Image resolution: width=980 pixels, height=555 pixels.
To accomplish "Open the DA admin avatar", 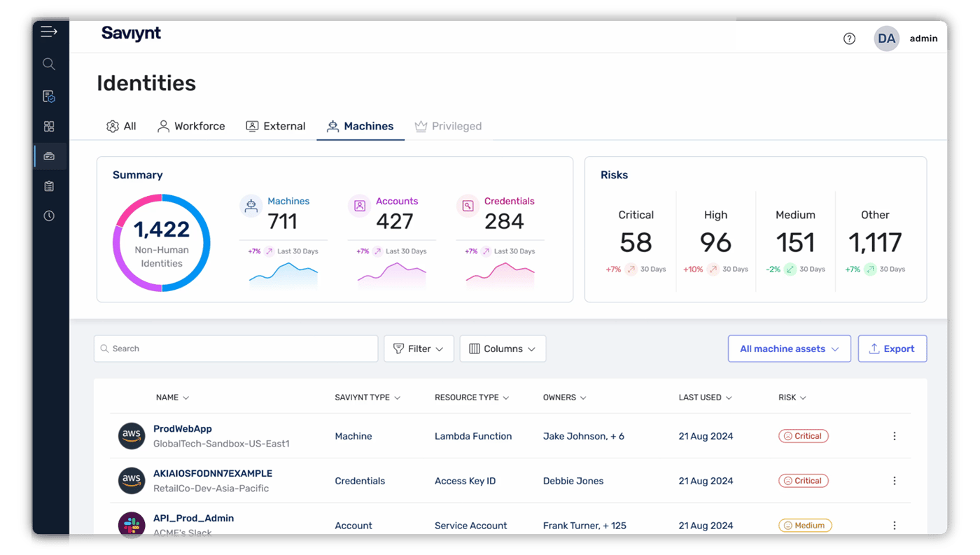I will pyautogui.click(x=886, y=38).
